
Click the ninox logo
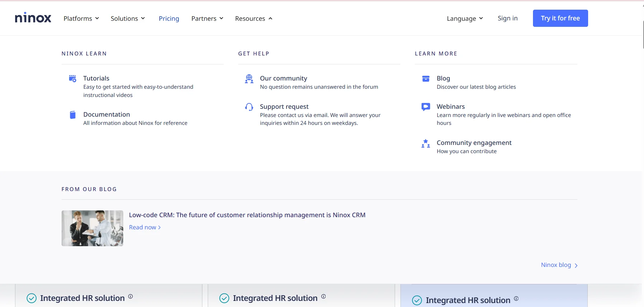pyautogui.click(x=33, y=18)
